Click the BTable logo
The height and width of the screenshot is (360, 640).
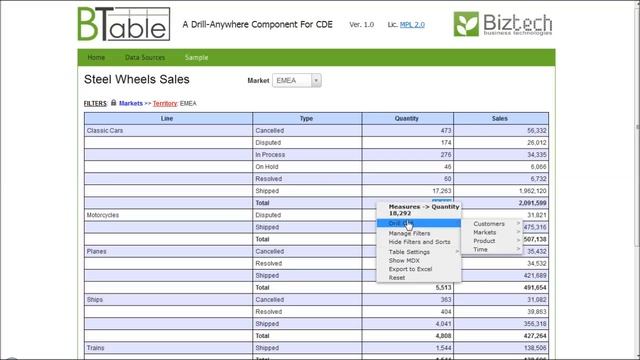124,24
